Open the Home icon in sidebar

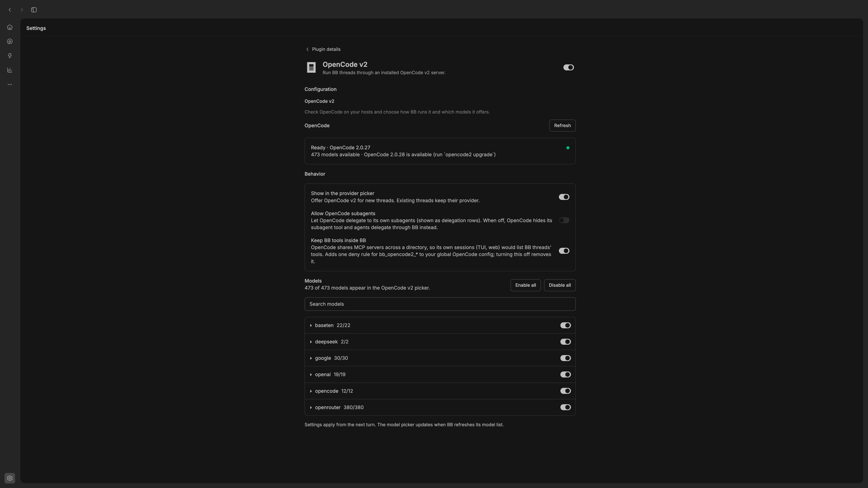pos(10,27)
